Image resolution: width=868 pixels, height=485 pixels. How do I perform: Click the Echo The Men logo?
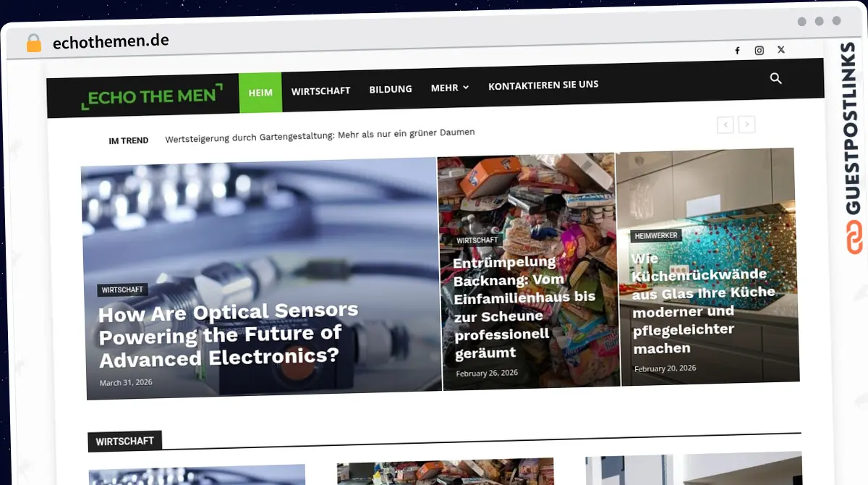click(x=152, y=96)
